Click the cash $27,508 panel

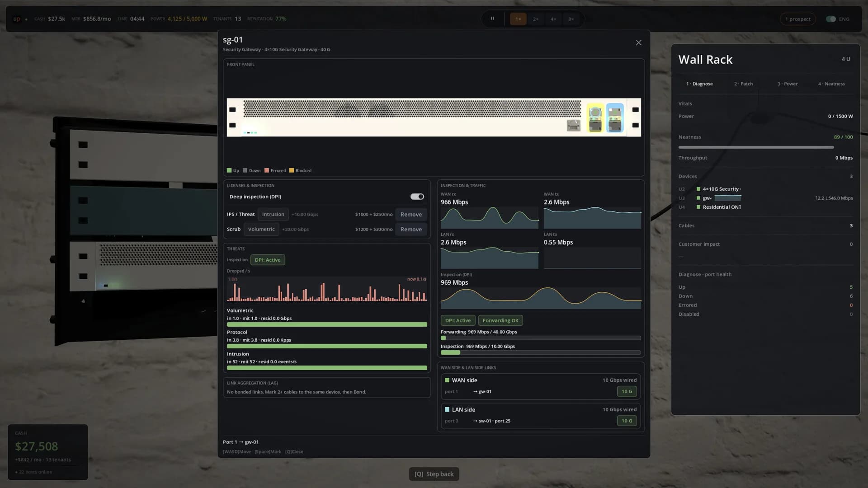(48, 452)
